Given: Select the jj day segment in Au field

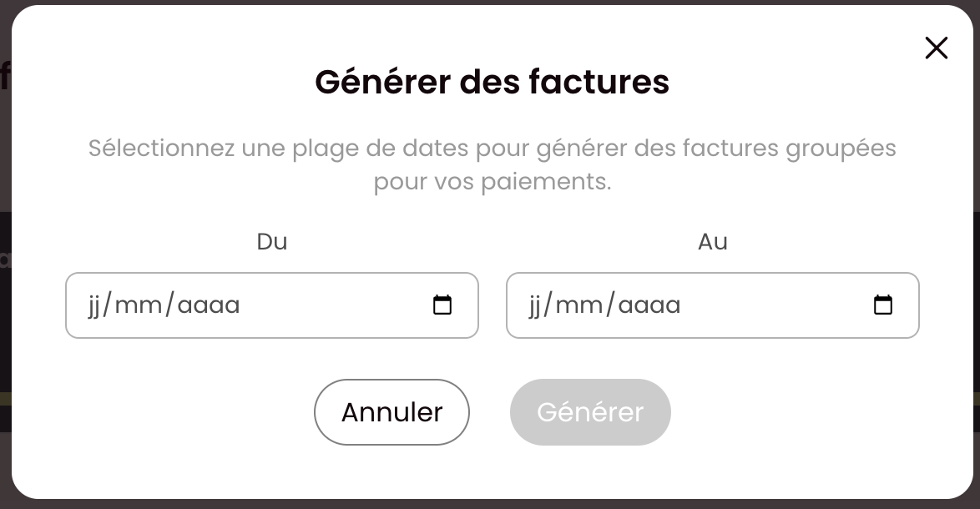Looking at the screenshot, I should pyautogui.click(x=535, y=305).
